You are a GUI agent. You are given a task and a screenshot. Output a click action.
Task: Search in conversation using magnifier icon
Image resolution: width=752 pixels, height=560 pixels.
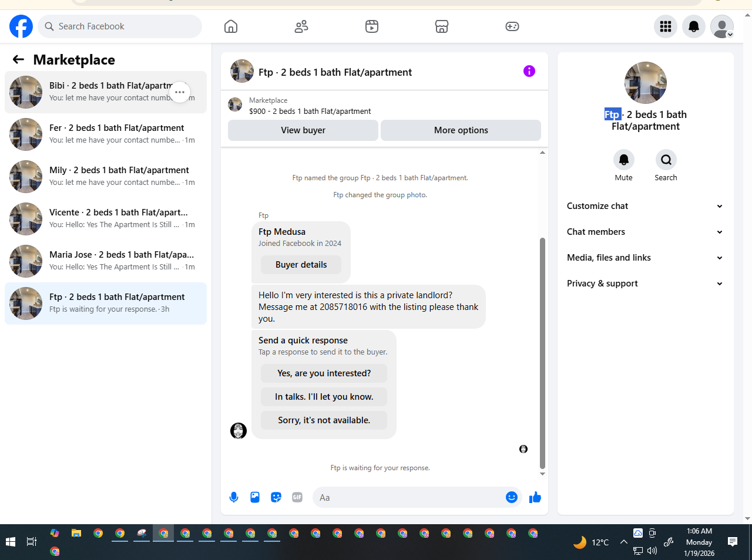click(666, 160)
